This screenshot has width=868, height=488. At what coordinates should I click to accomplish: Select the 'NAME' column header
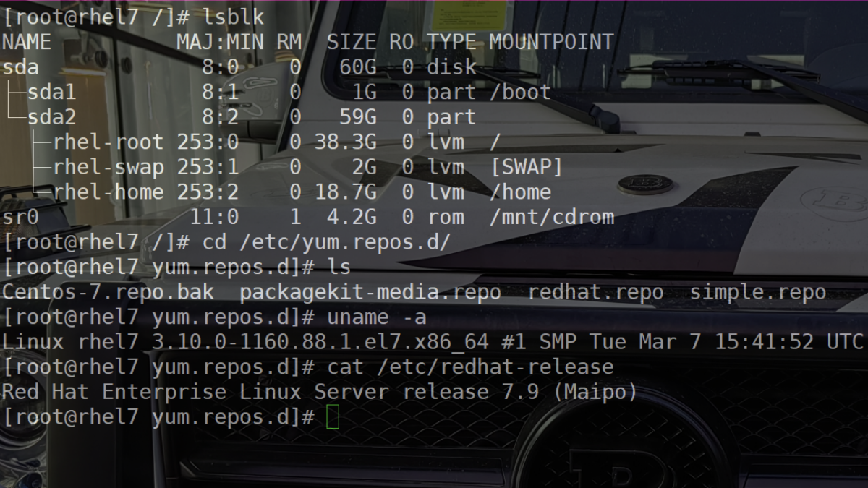click(27, 42)
